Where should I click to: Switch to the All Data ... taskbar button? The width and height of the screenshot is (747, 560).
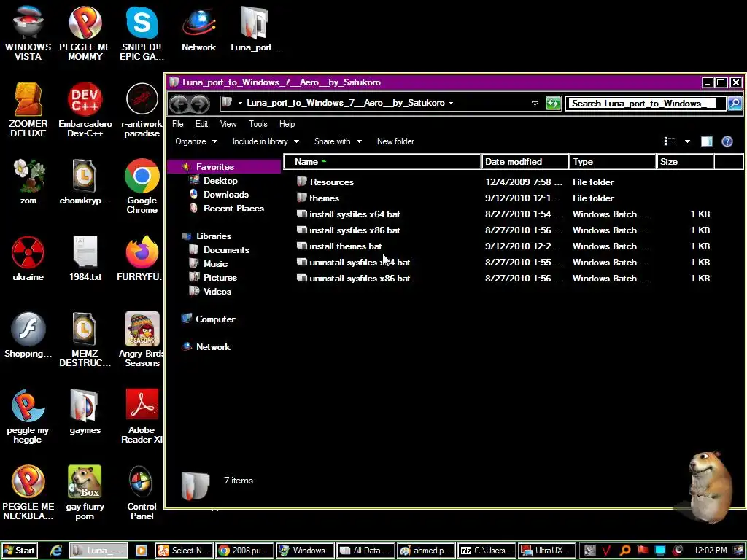tap(365, 551)
